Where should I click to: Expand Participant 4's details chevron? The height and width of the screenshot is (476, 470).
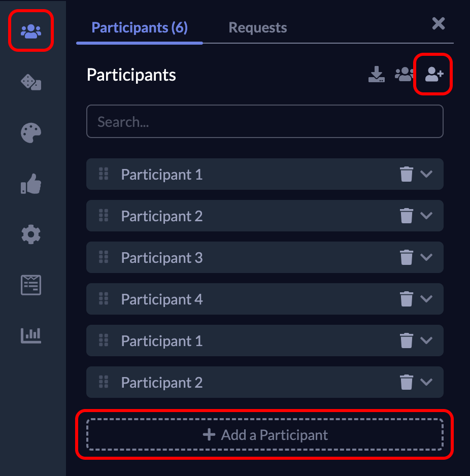point(426,299)
